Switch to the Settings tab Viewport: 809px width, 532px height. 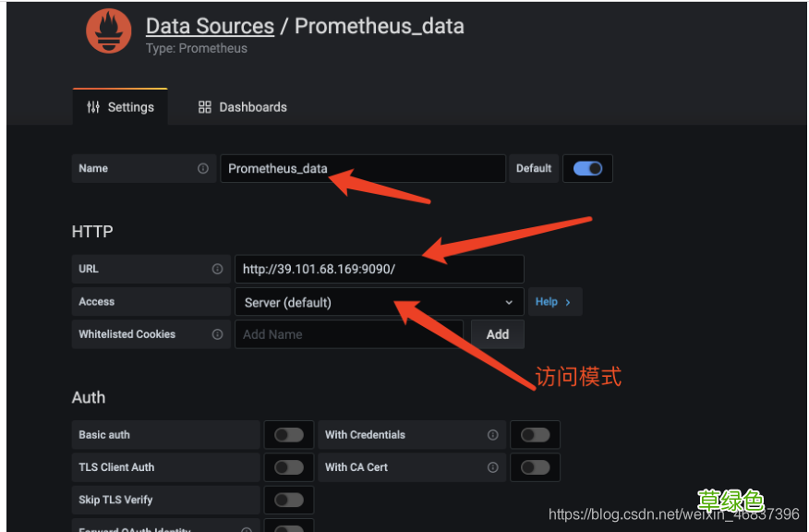click(120, 107)
